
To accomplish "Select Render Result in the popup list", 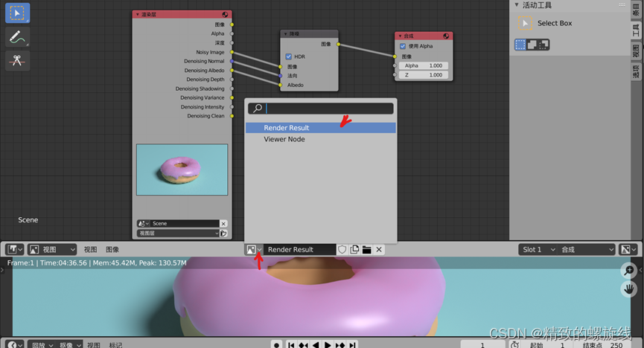I will pyautogui.click(x=321, y=128).
